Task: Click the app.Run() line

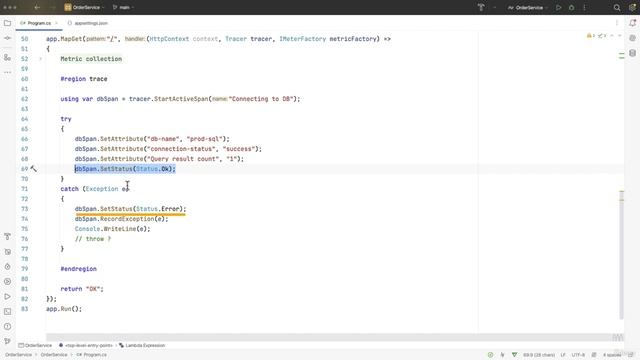Action: coord(64,309)
